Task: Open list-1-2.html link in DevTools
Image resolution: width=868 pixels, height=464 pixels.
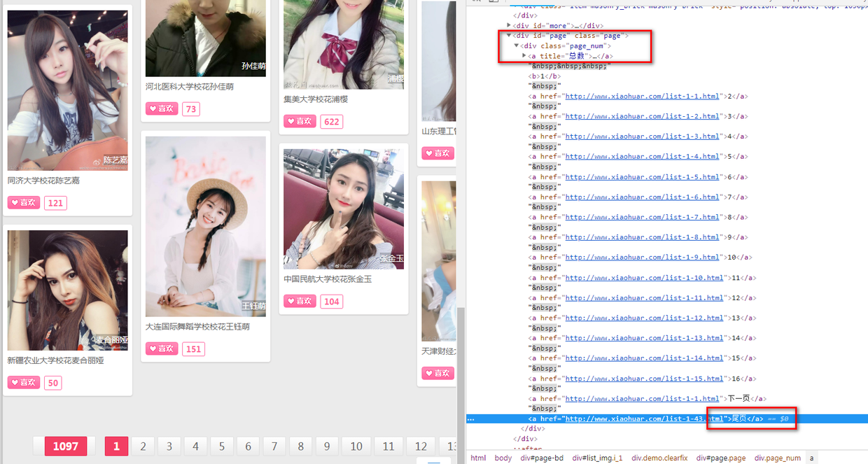Action: pyautogui.click(x=642, y=116)
